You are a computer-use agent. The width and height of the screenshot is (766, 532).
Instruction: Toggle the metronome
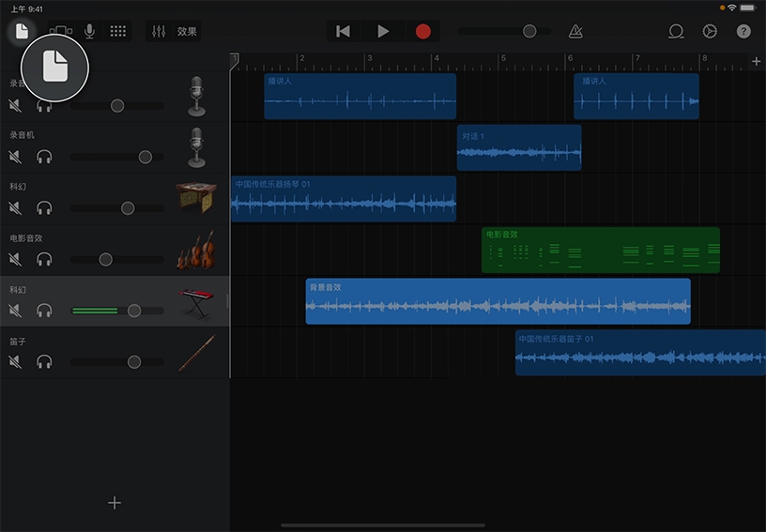pos(575,31)
